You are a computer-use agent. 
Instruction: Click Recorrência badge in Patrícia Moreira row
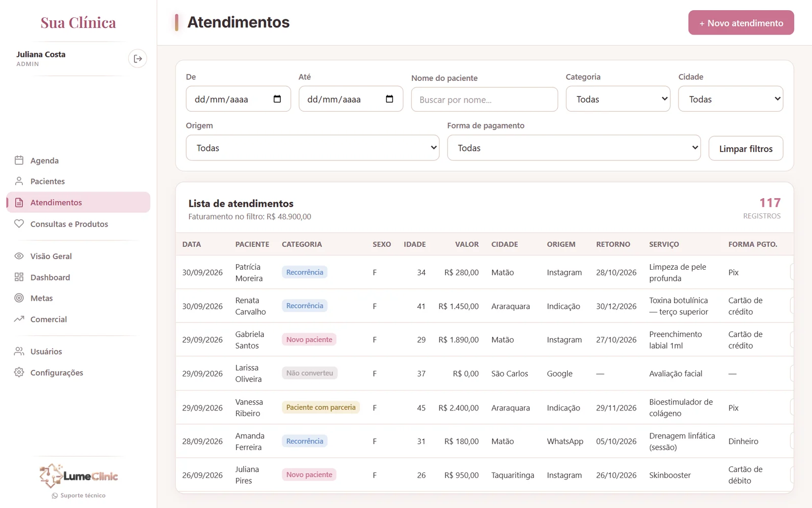(304, 272)
